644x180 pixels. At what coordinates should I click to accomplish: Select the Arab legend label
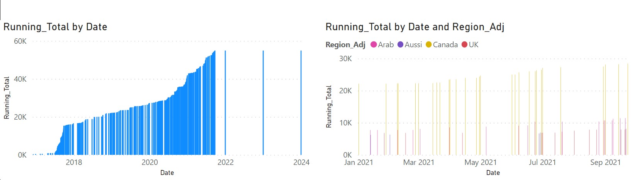coord(386,45)
